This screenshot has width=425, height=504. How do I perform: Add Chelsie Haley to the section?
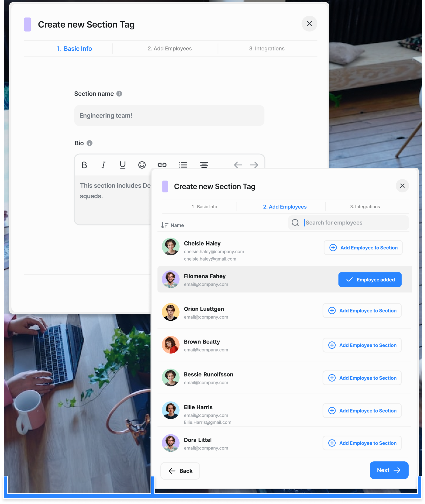[x=363, y=248]
